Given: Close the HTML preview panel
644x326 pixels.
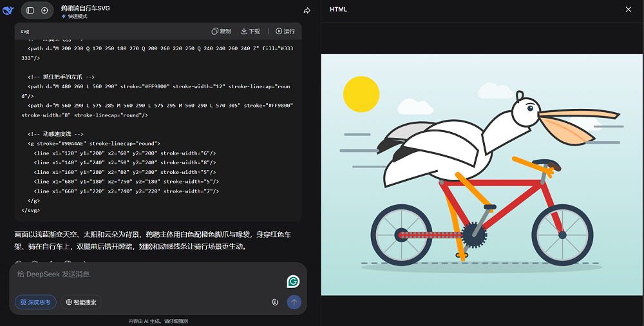Looking at the screenshot, I should click(x=629, y=10).
